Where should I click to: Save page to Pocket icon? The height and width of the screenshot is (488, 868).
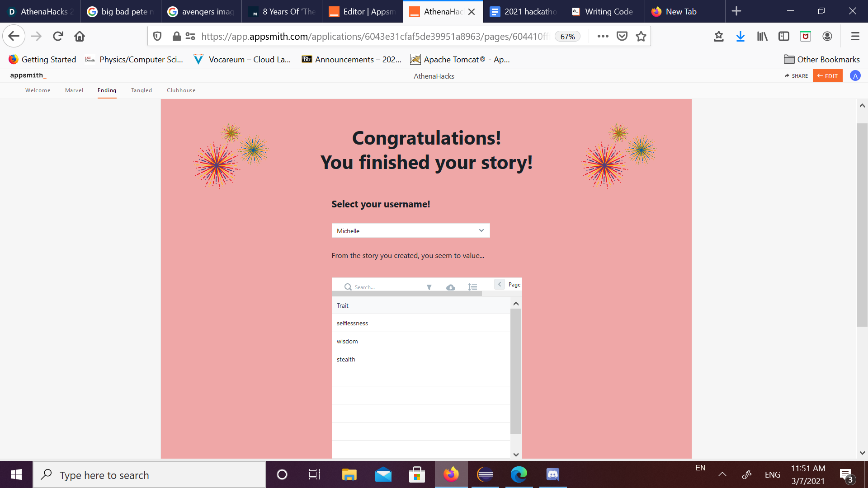(x=622, y=36)
